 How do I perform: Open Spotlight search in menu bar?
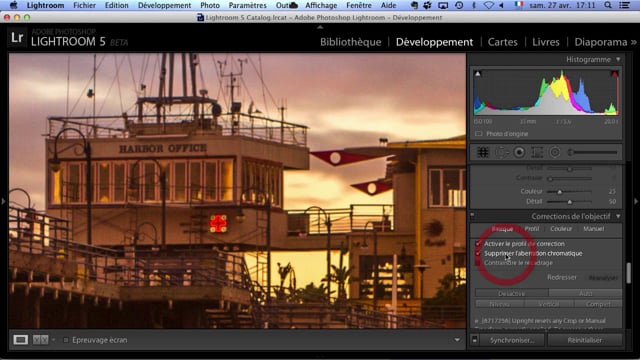pos(608,5)
